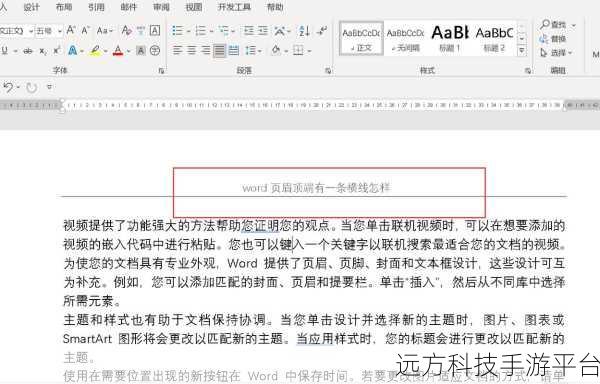600x384 pixels.
Task: Apply numbered list
Action: pyautogui.click(x=201, y=31)
